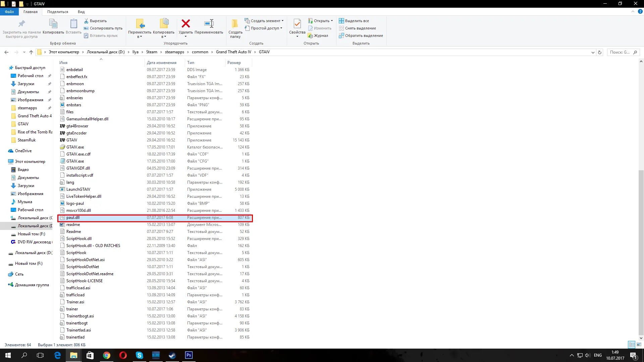Click Grand Theft Auto IV breadcrumb
The image size is (644, 362).
pos(233,52)
